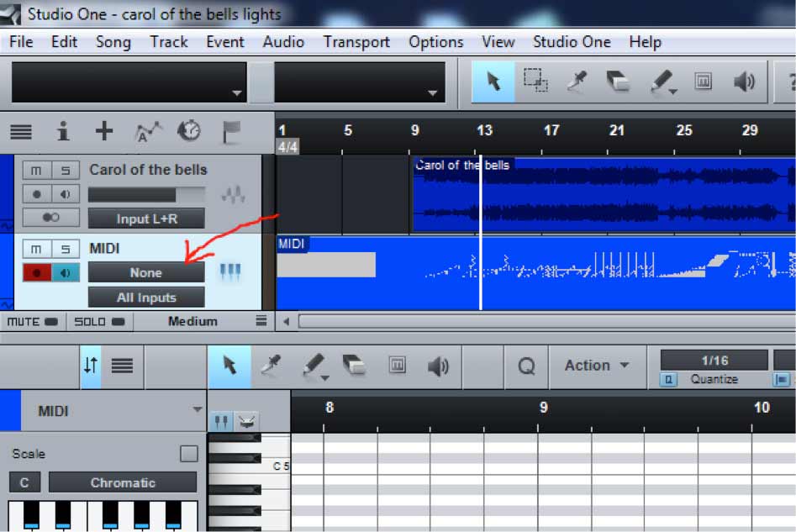This screenshot has height=532, width=796.
Task: Click the Input L+R button on audio track
Action: 146,219
